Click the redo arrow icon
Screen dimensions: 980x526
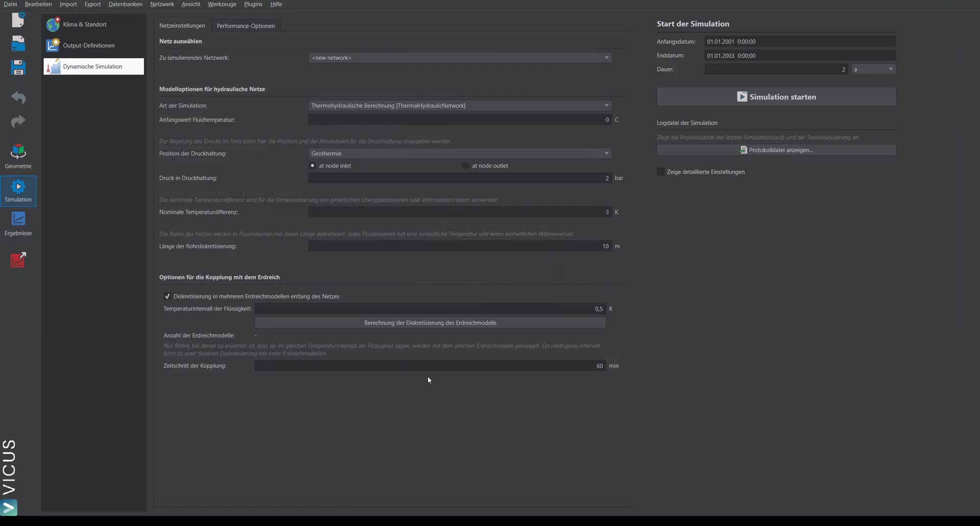point(18,122)
